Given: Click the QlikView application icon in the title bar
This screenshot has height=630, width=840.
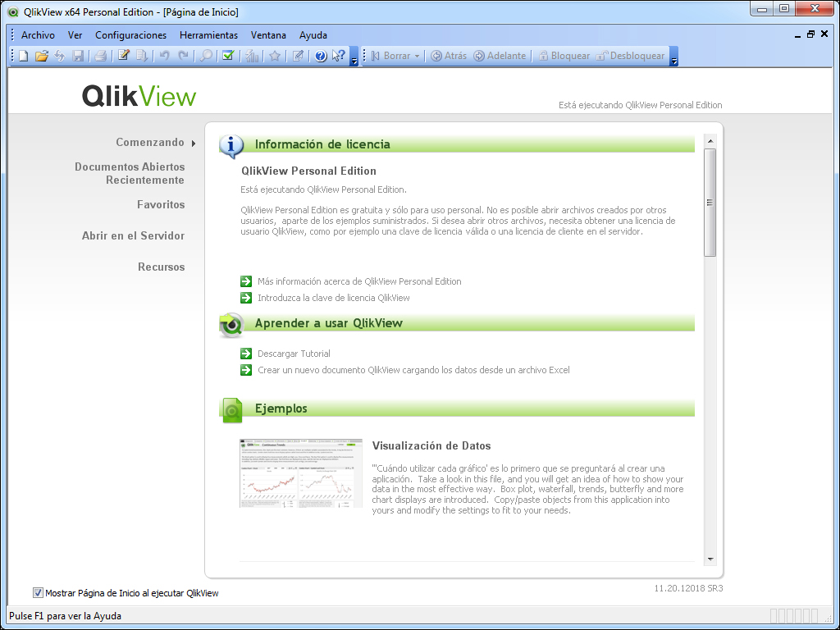Looking at the screenshot, I should pyautogui.click(x=14, y=11).
